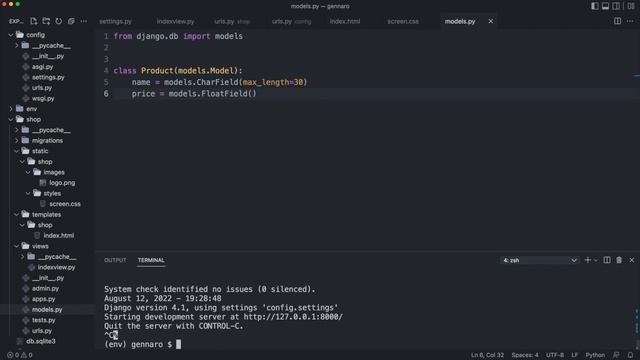Place cursor on line 6 price field
The image size is (640, 360).
click(x=194, y=94)
